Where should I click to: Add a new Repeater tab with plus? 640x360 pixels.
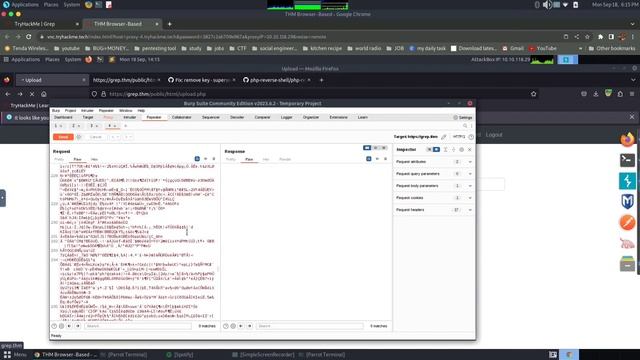click(126, 126)
